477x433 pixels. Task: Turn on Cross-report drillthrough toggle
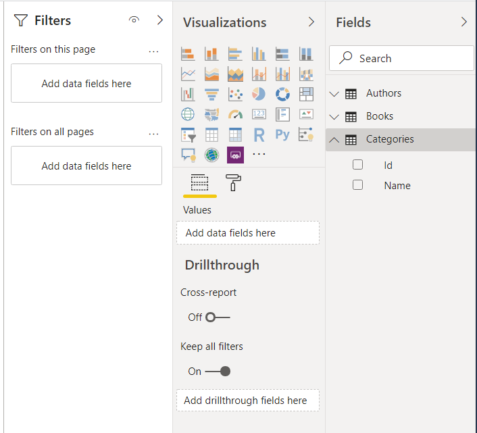point(217,317)
